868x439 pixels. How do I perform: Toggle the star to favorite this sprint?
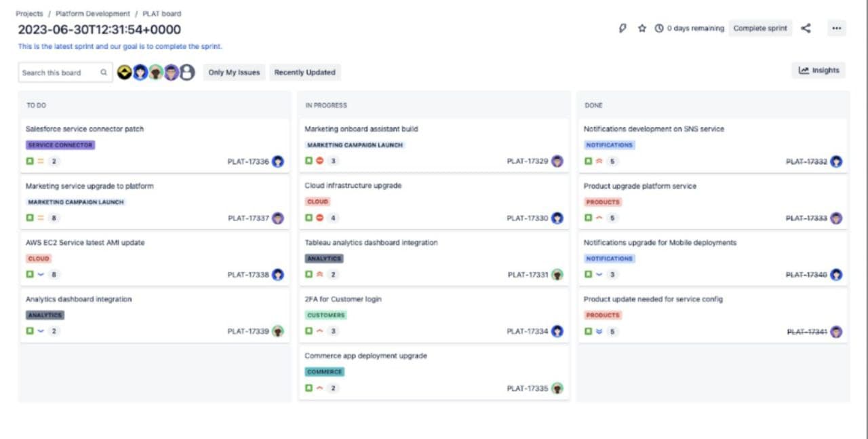pos(641,28)
